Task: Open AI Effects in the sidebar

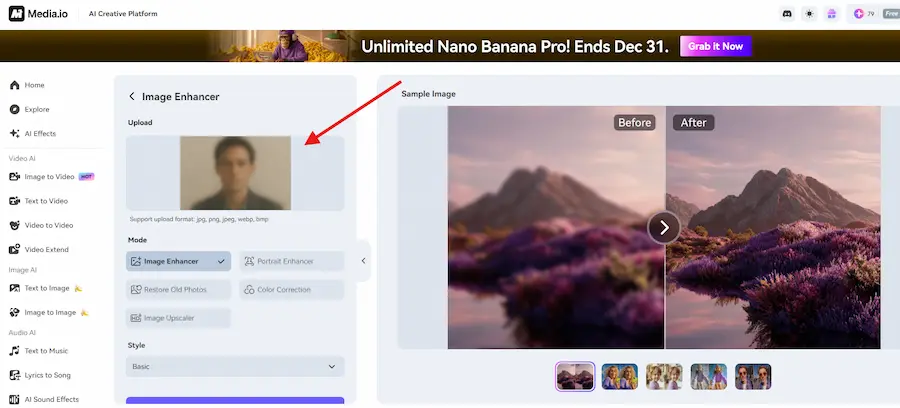Action: [39, 133]
